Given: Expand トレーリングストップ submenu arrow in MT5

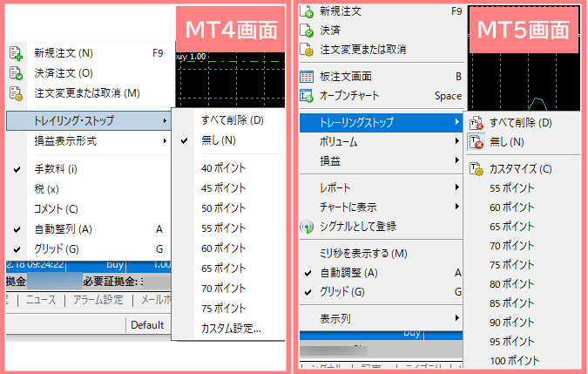Looking at the screenshot, I should [x=456, y=122].
